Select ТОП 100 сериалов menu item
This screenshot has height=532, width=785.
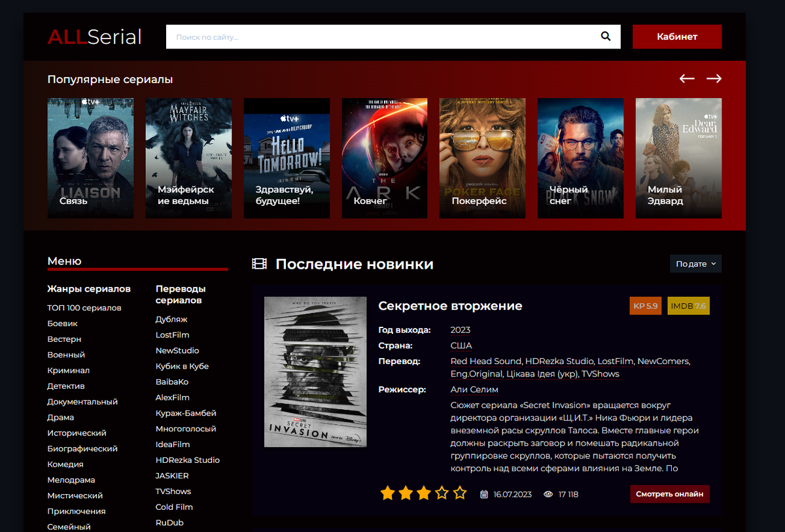pyautogui.click(x=84, y=308)
